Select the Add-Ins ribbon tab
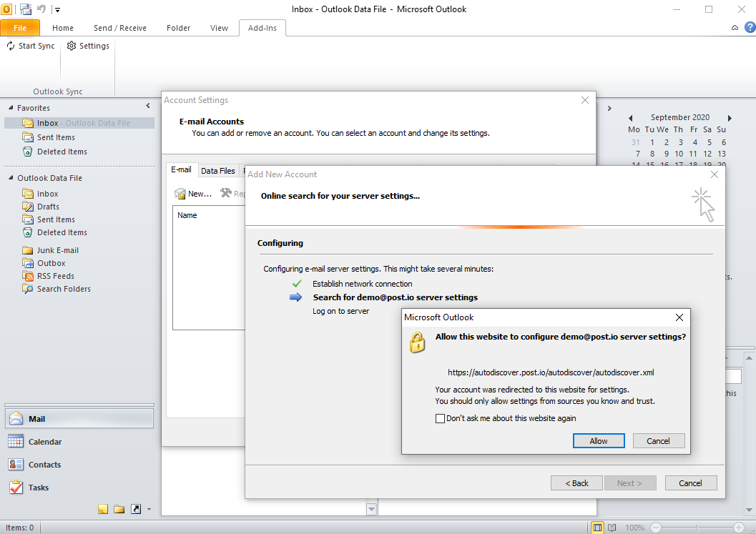Viewport: 756px width, 534px height. pos(262,28)
